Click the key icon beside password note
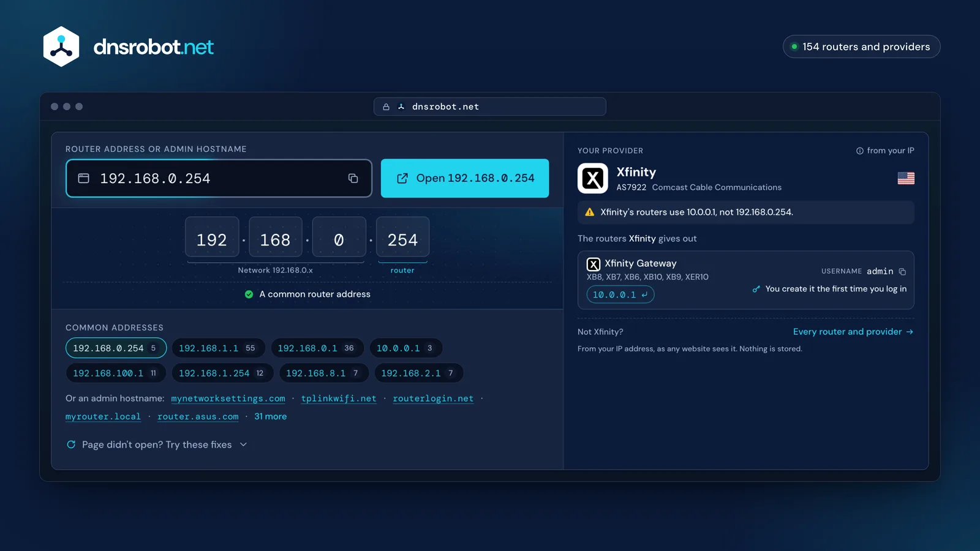 pos(756,289)
